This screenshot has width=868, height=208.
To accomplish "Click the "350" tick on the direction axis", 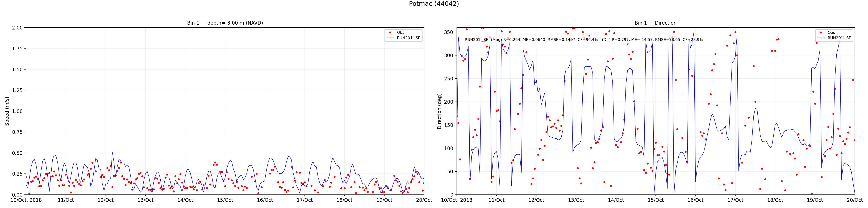I will click(x=449, y=32).
